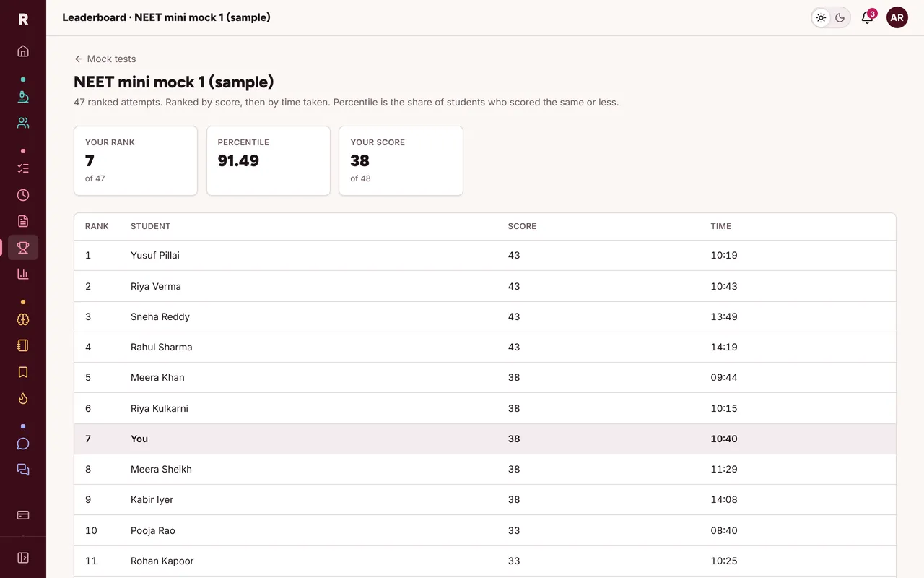Click the Your Rank 7 card

[x=136, y=160]
